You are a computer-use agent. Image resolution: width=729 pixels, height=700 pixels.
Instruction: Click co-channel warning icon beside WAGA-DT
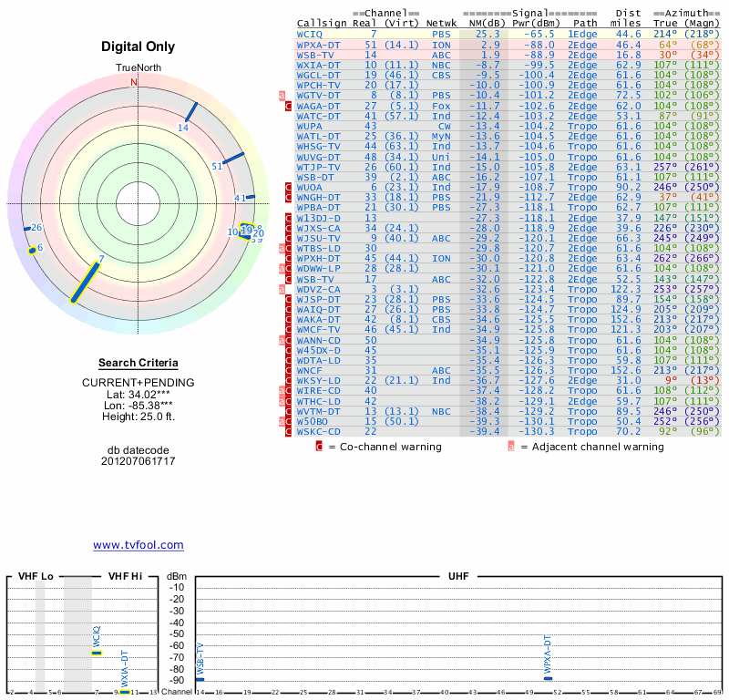(x=289, y=106)
